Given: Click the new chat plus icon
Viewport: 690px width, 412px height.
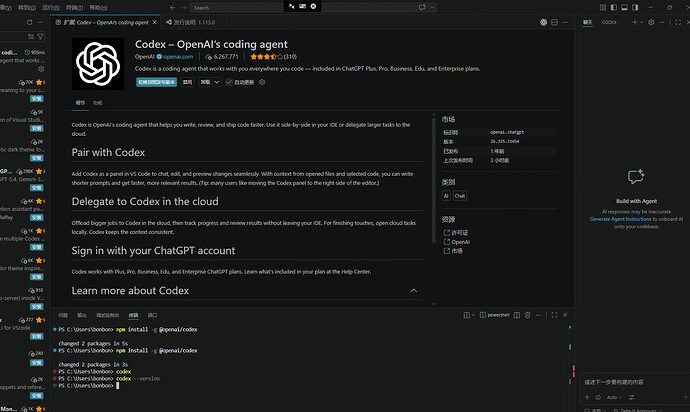Looking at the screenshot, I should (x=635, y=22).
